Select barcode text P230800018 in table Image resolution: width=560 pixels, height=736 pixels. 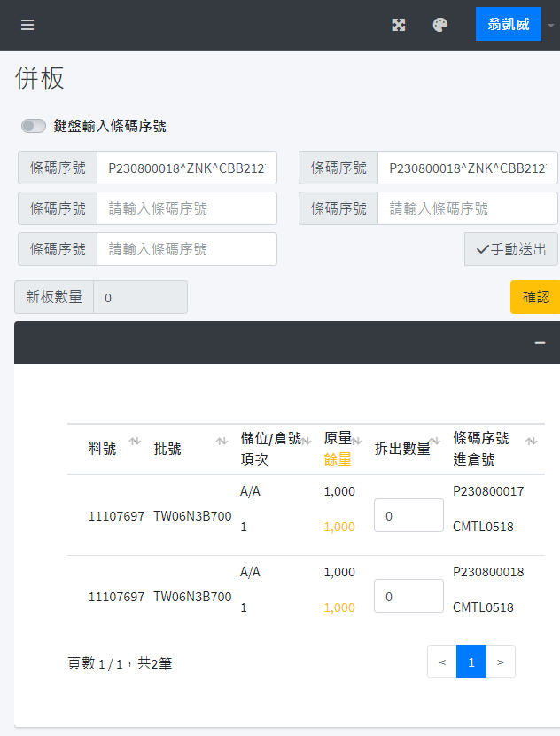pos(488,572)
